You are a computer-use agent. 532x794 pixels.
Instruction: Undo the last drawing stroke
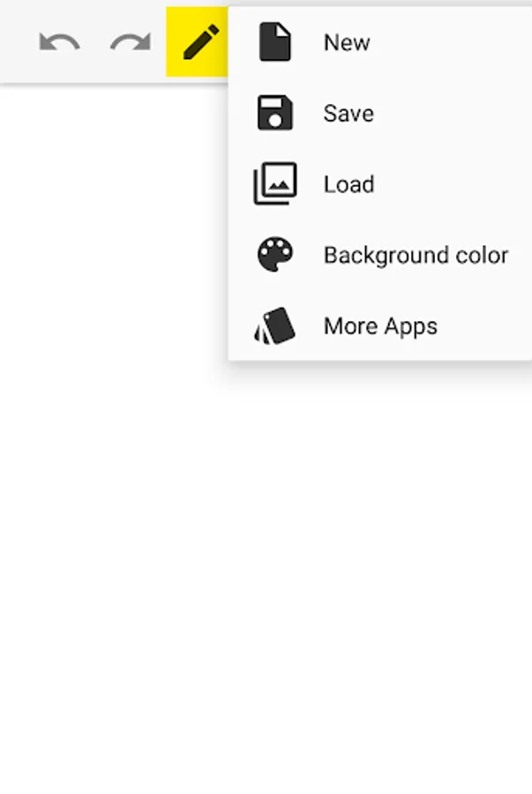pyautogui.click(x=60, y=42)
